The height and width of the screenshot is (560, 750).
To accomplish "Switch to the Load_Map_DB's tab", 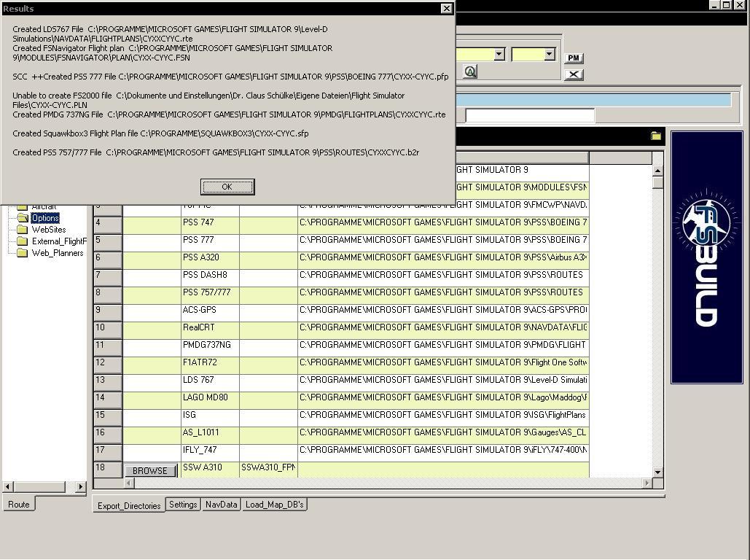I will [x=275, y=505].
